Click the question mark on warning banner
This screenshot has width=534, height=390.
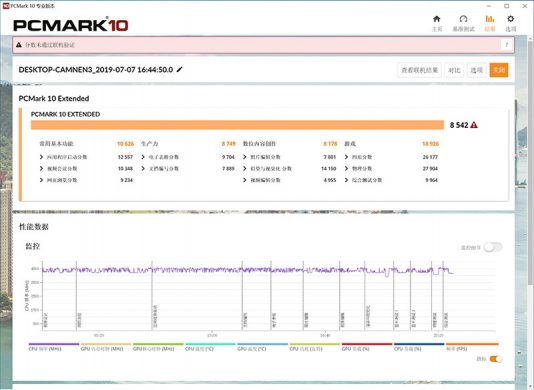[506, 45]
